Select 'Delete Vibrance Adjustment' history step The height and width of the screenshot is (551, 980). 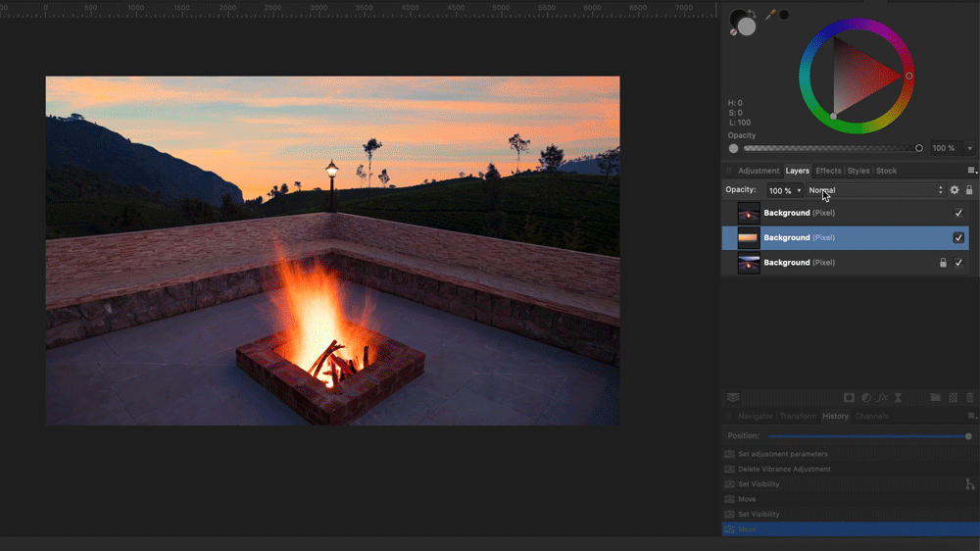point(784,469)
